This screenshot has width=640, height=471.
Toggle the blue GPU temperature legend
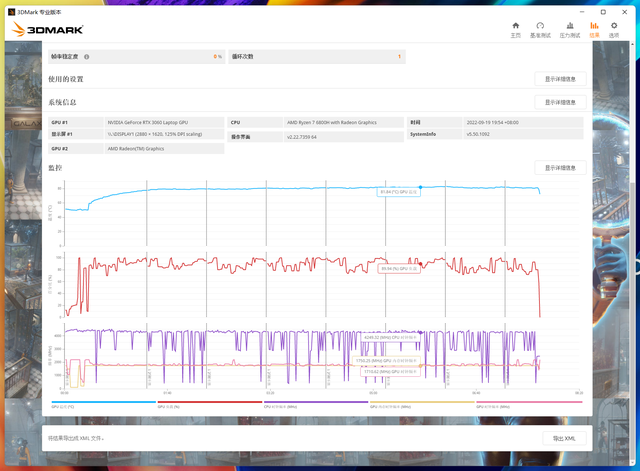coord(104,404)
